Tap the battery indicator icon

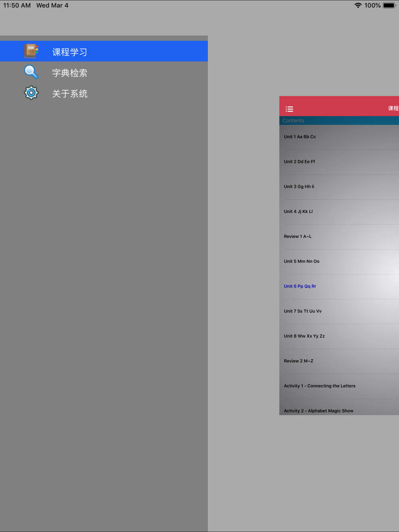(389, 6)
